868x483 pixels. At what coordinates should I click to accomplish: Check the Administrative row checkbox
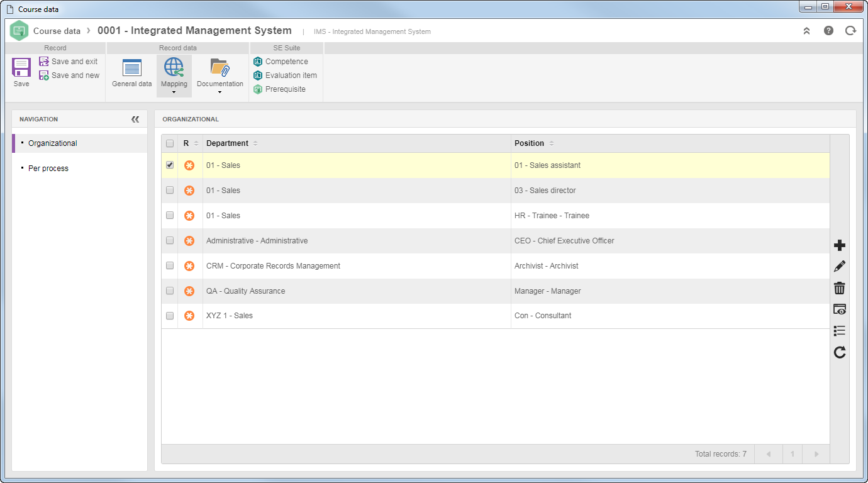tap(170, 240)
